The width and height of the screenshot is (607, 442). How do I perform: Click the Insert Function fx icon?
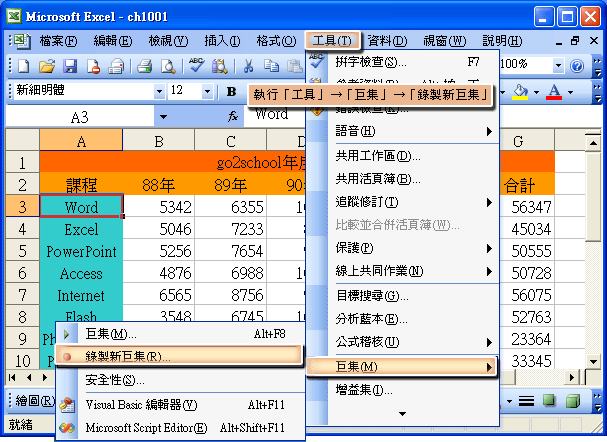tap(233, 116)
